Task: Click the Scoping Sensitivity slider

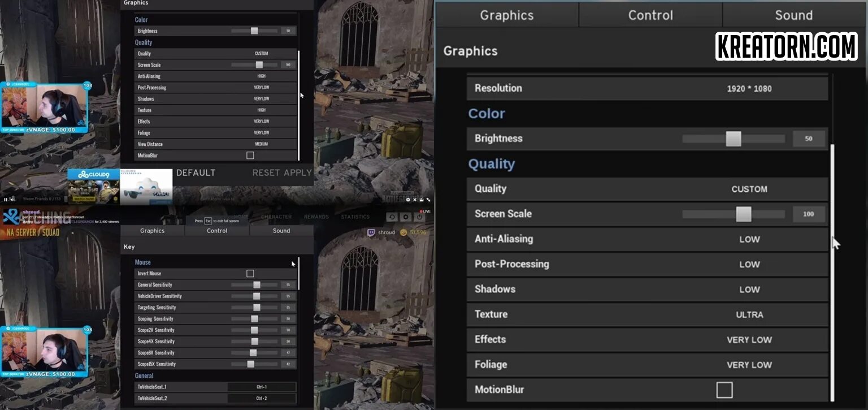Action: click(254, 319)
